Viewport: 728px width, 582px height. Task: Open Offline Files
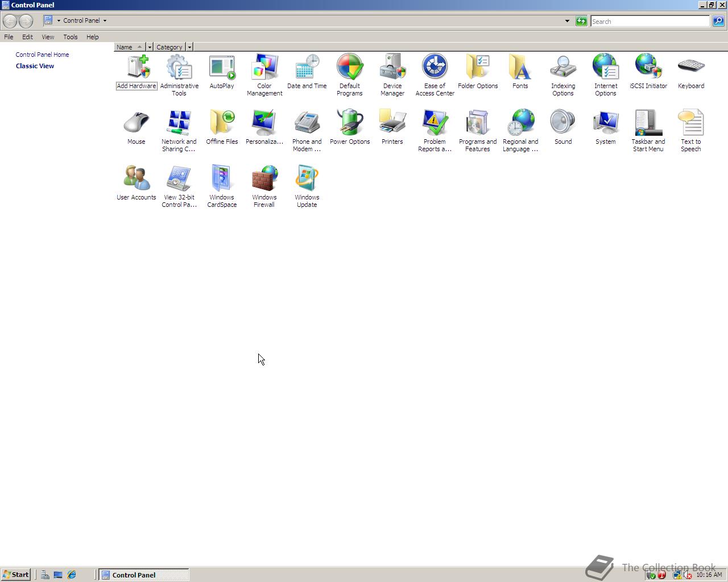[x=222, y=127]
